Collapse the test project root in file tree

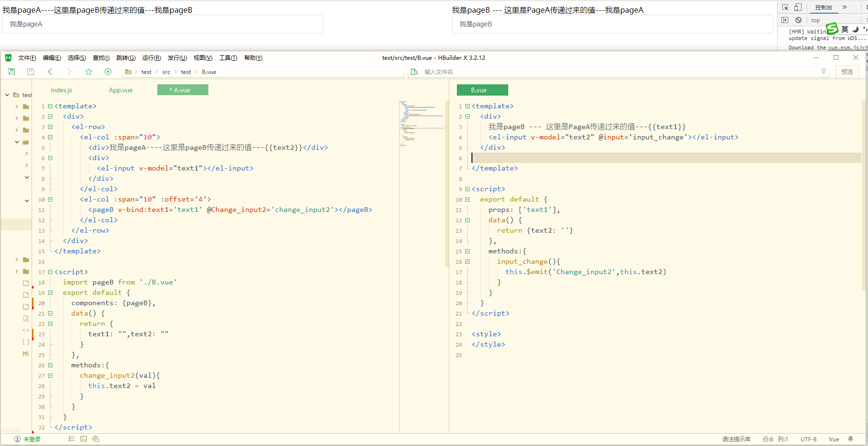[7, 95]
